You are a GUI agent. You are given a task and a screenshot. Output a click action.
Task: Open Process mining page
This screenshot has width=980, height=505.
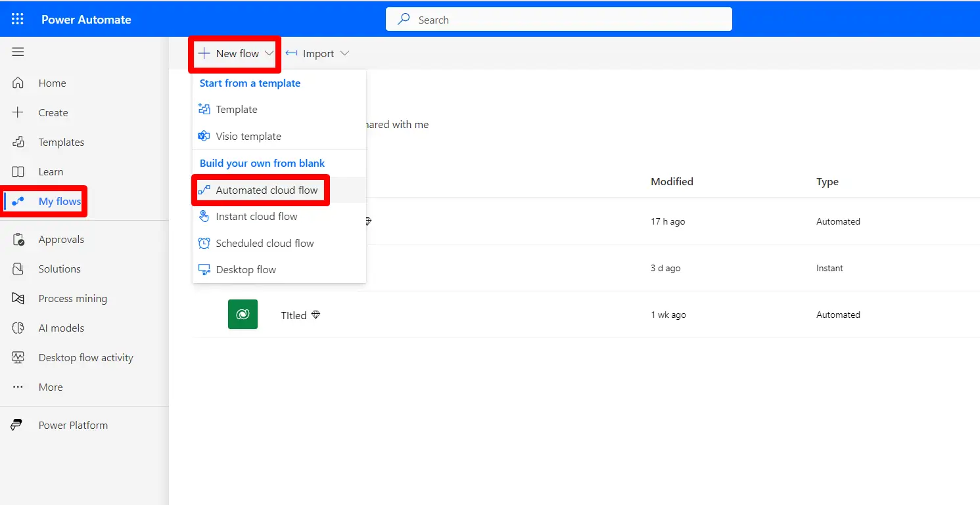(72, 298)
